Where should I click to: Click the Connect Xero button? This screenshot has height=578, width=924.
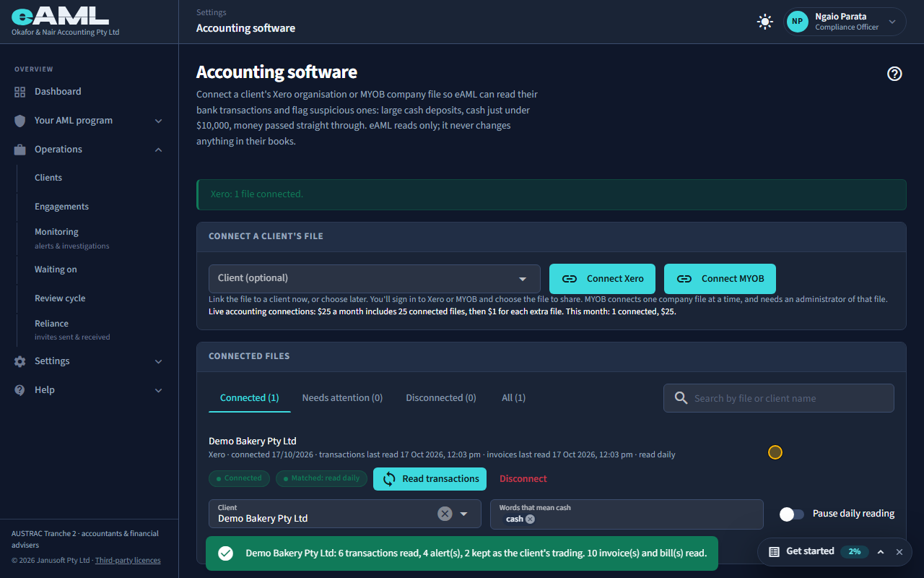(x=602, y=279)
